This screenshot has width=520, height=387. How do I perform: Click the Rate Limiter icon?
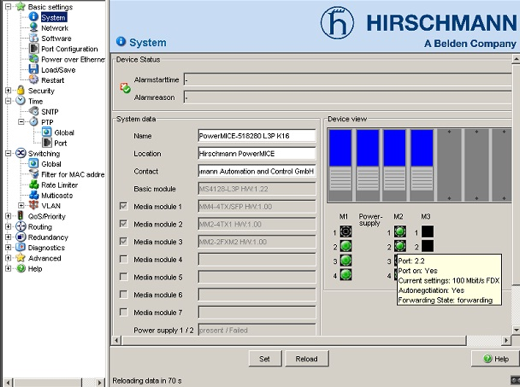click(33, 185)
